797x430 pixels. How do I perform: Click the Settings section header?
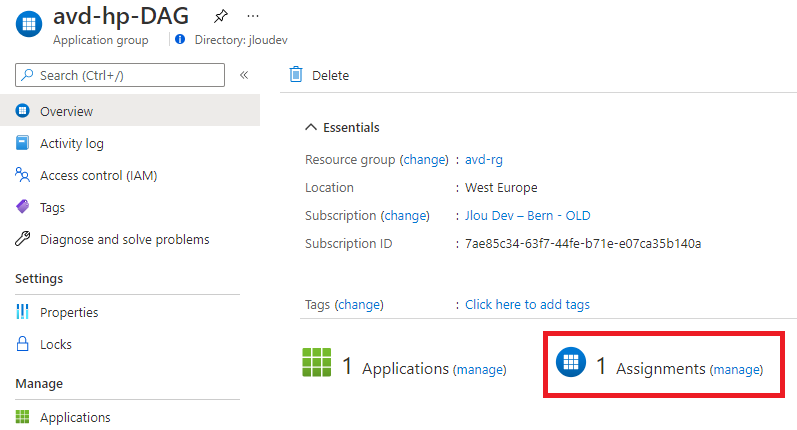coord(39,279)
